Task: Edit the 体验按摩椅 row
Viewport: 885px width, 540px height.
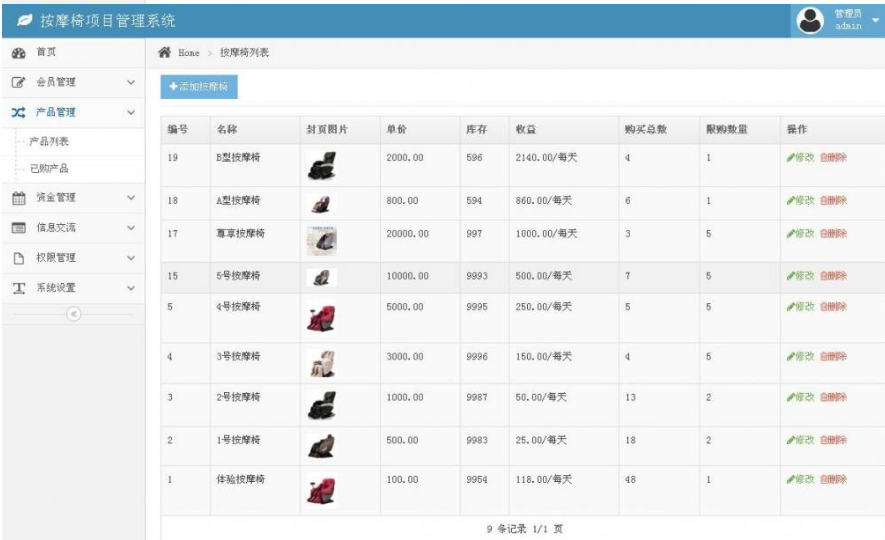Action: pos(800,479)
